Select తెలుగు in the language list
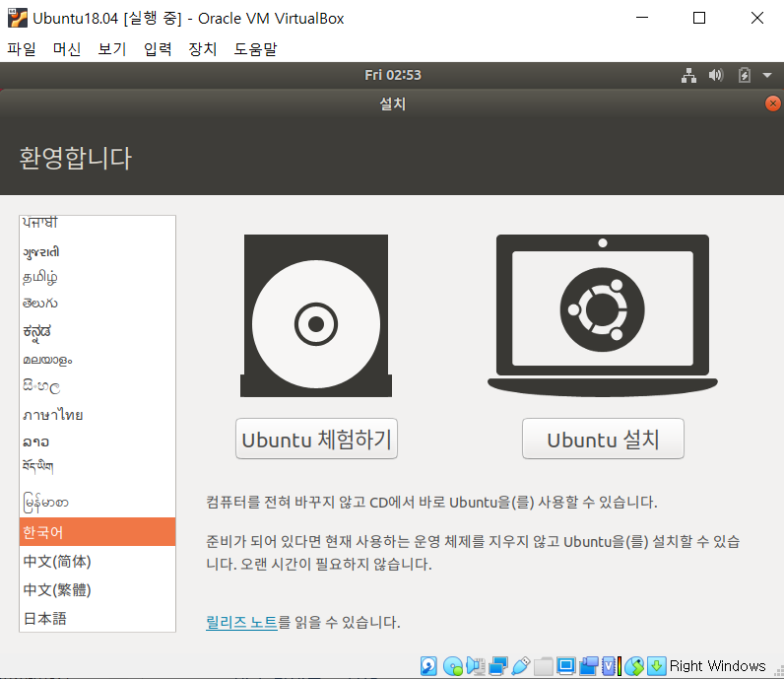784x679 pixels. click(x=98, y=304)
